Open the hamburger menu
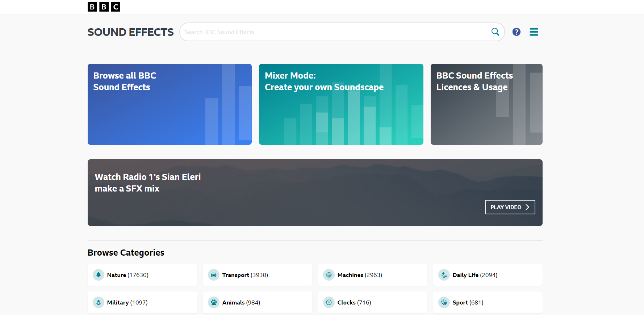Screen dimensions: 644x315 pyautogui.click(x=534, y=32)
